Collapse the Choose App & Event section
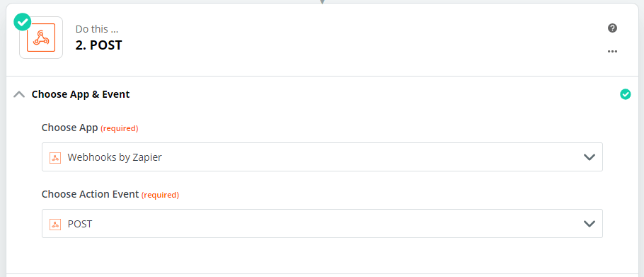This screenshot has height=277, width=644. (19, 94)
